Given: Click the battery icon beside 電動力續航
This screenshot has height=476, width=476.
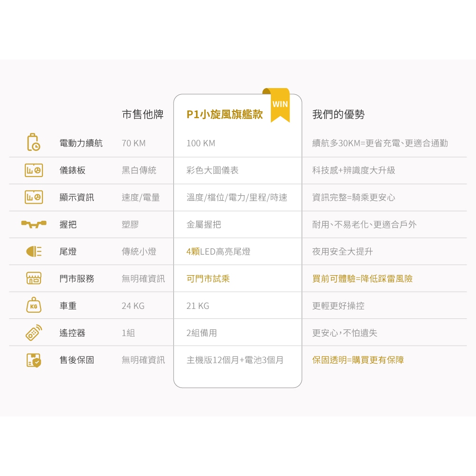Looking at the screenshot, I should point(34,142).
